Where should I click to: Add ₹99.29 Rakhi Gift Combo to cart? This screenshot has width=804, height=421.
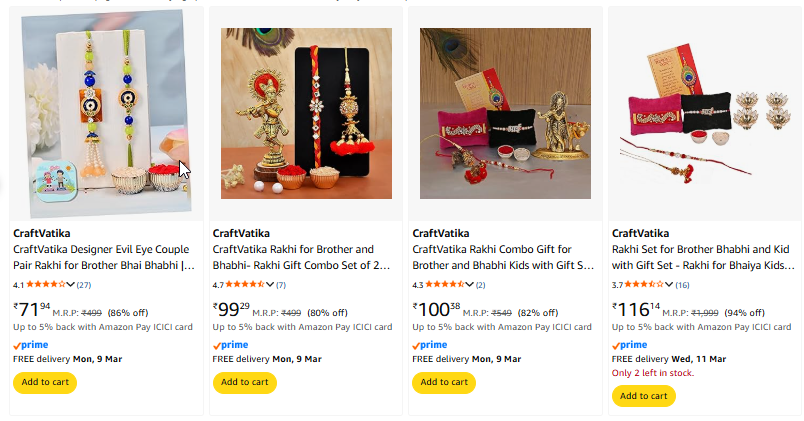245,382
